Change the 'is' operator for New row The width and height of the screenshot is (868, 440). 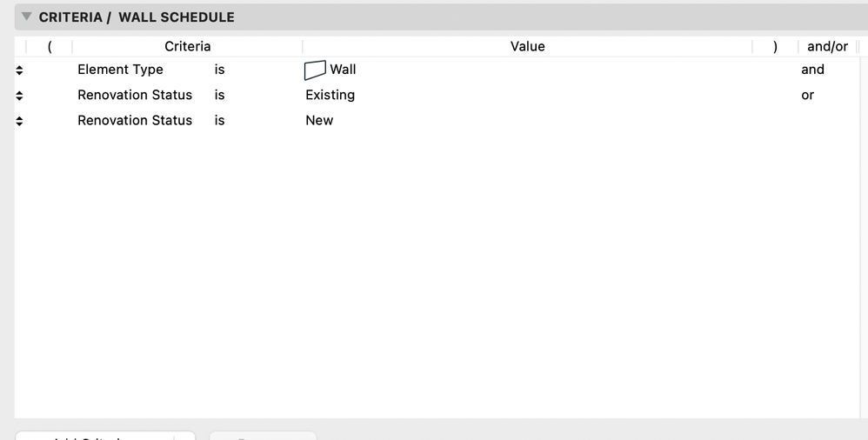219,120
